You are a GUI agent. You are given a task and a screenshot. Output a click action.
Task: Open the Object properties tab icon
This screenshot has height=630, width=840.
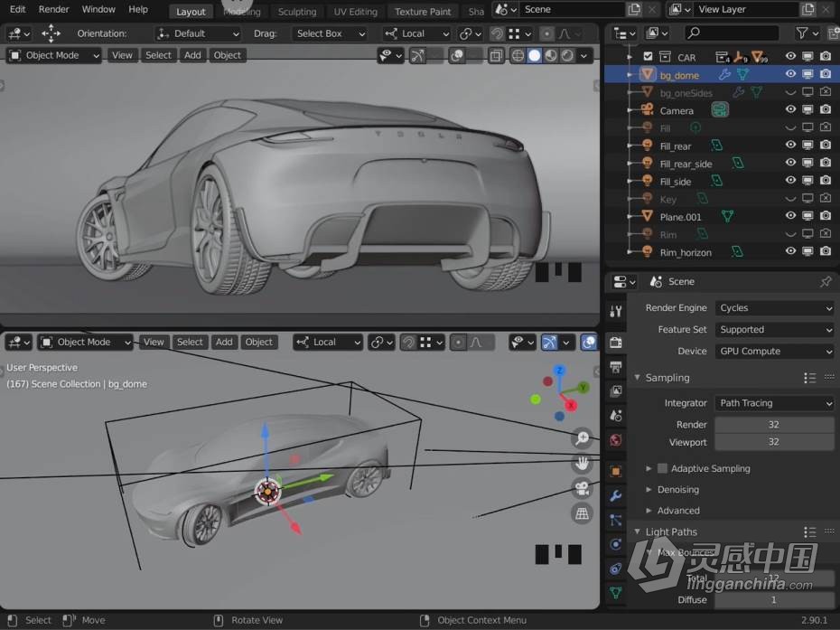[615, 471]
